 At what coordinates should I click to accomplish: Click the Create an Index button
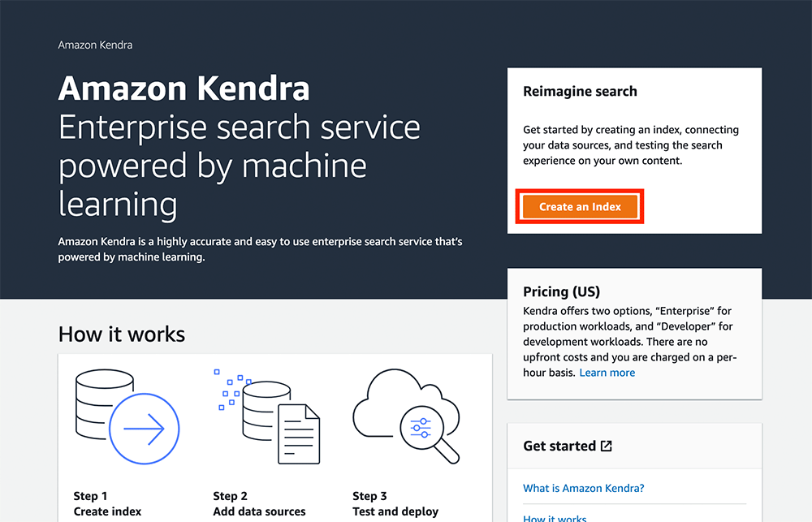click(579, 207)
